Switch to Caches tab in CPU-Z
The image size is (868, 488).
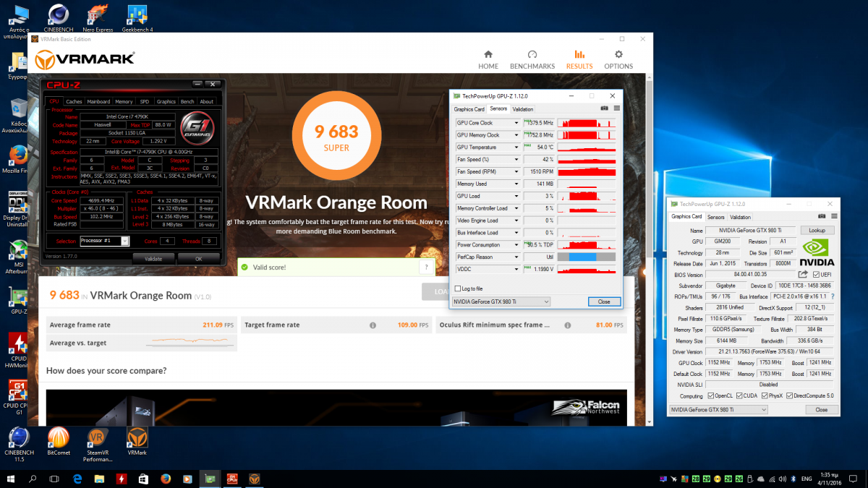[75, 102]
